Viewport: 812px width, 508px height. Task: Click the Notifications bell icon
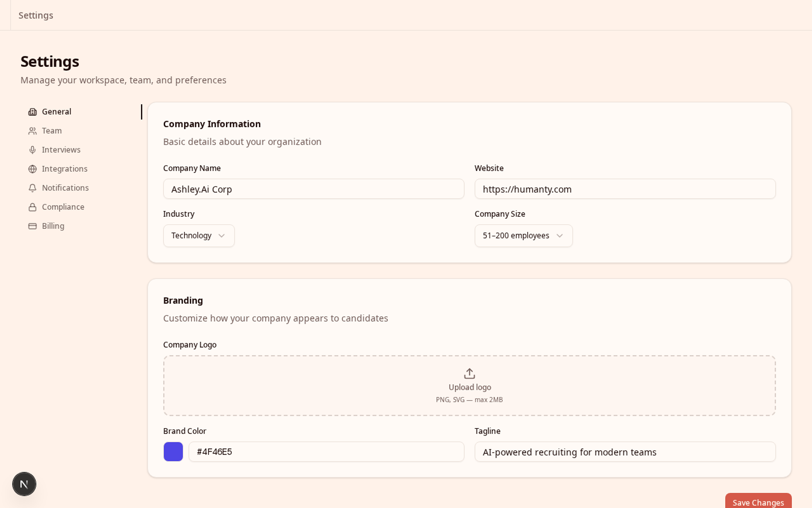(32, 188)
